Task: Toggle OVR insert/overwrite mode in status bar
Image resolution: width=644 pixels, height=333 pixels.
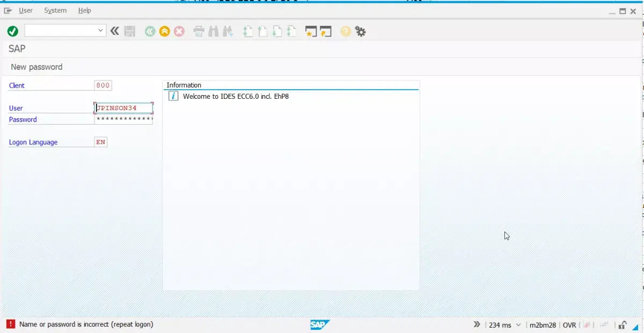Action: [x=569, y=325]
